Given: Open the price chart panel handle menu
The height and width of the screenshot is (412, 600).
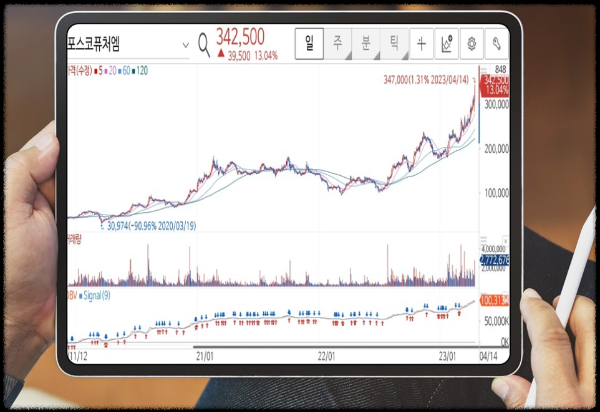Looking at the screenshot, I should [484, 70].
